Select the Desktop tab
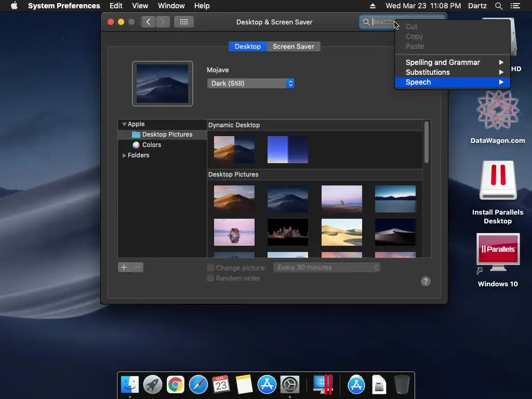 point(248,46)
